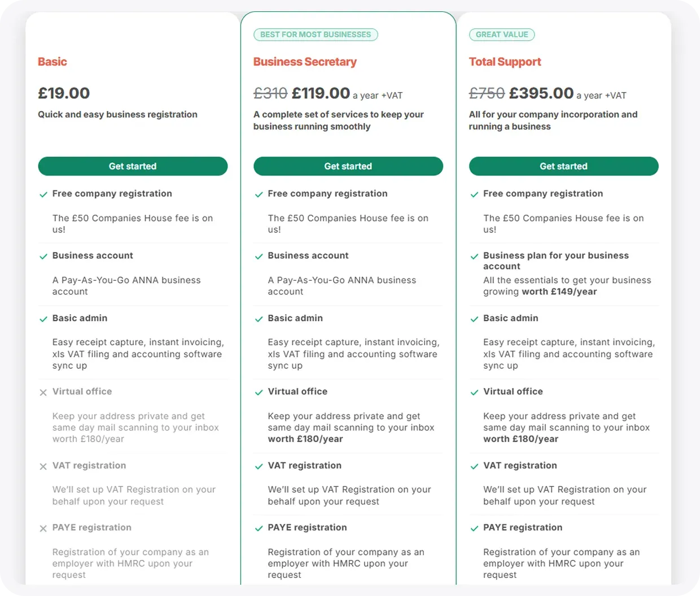
Task: Click Get started under Total Support plan
Action: click(563, 166)
